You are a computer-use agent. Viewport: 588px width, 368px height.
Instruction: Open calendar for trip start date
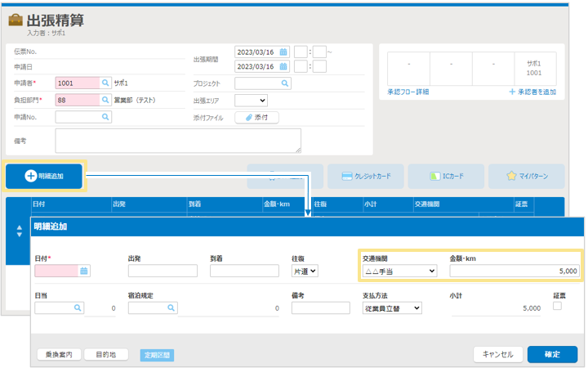283,52
